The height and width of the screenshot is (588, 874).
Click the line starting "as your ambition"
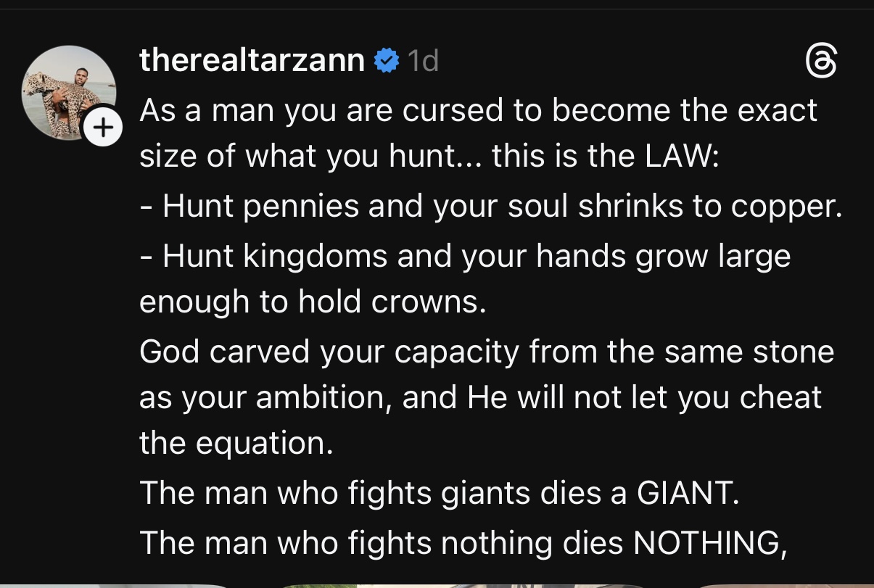[480, 397]
